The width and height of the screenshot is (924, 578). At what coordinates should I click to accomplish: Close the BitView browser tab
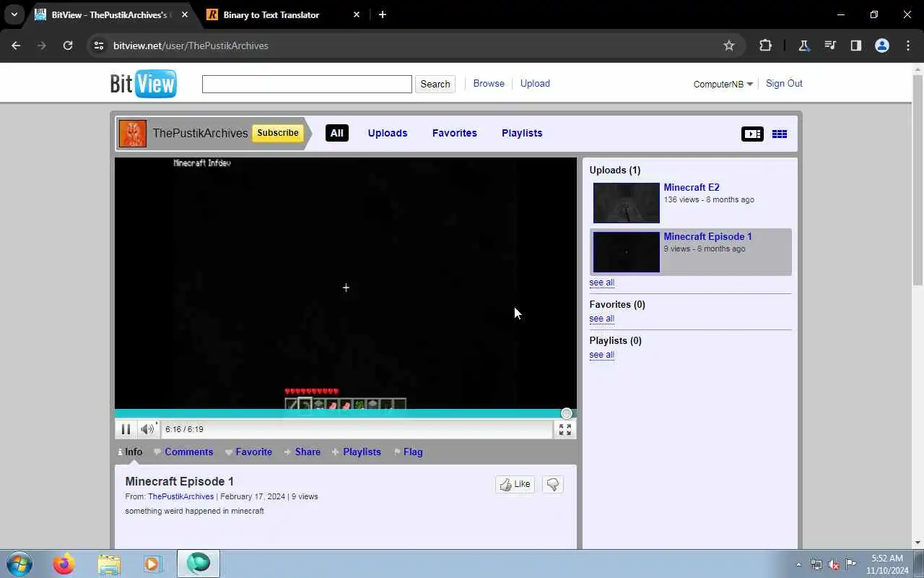pyautogui.click(x=184, y=14)
